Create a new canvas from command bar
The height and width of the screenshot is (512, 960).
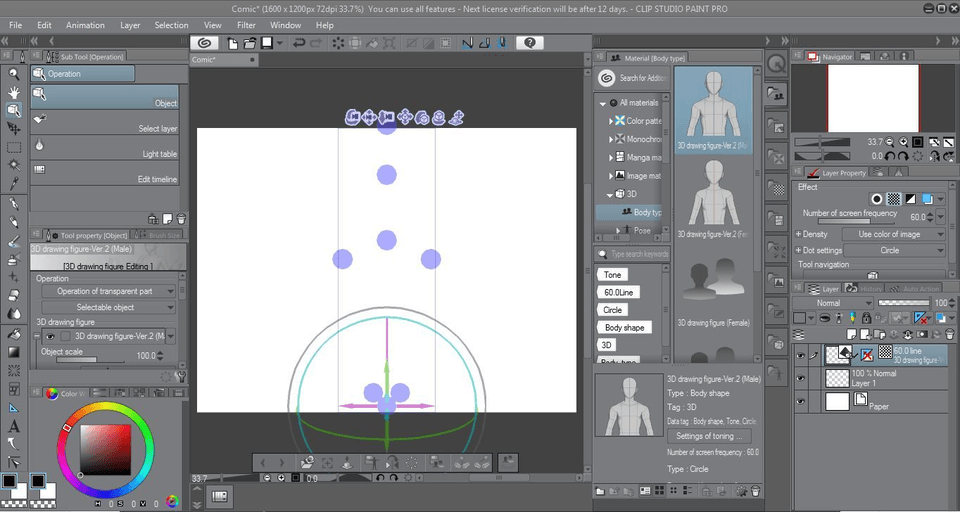point(233,43)
